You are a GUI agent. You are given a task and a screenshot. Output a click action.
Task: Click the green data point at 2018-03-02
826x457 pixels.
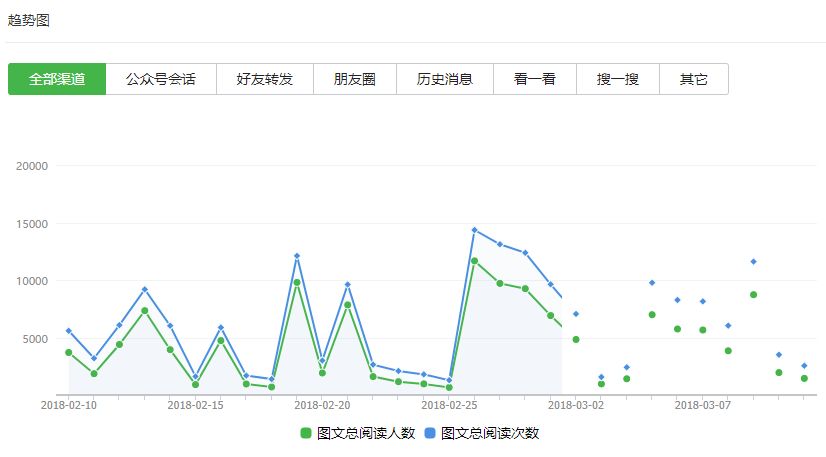click(x=576, y=340)
